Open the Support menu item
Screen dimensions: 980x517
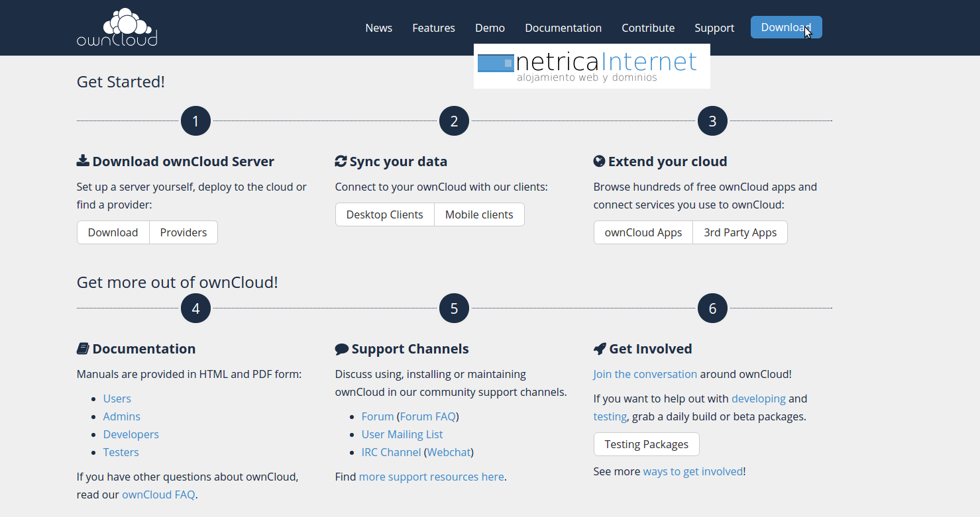point(714,28)
